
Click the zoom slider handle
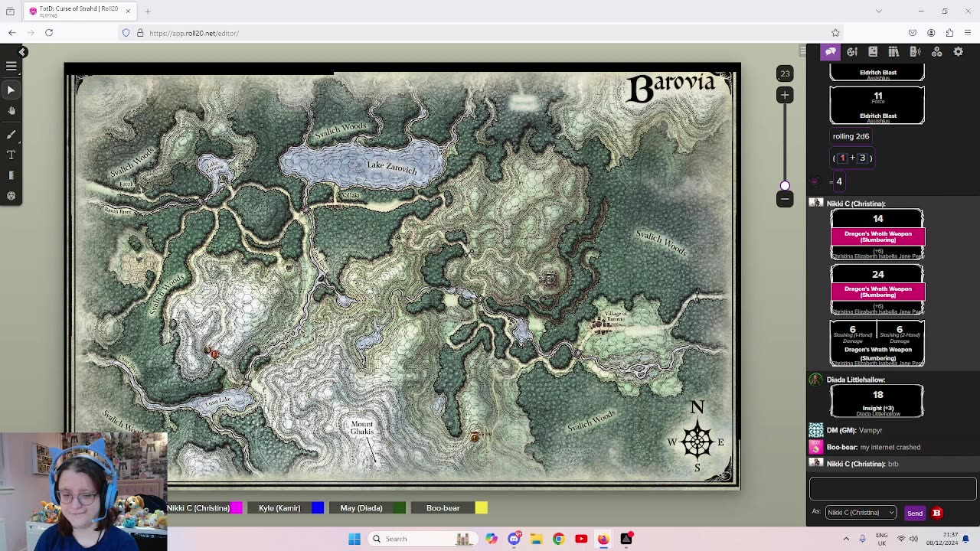(785, 186)
